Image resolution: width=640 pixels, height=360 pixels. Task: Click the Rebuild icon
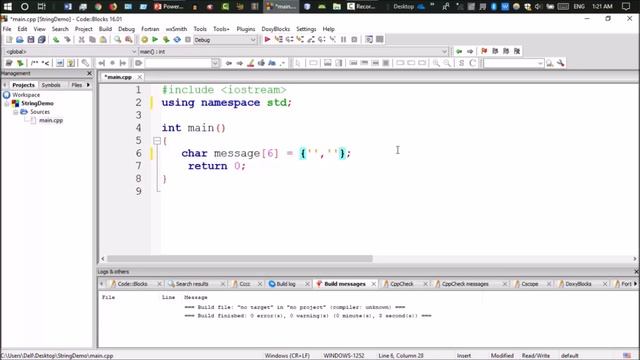click(177, 40)
